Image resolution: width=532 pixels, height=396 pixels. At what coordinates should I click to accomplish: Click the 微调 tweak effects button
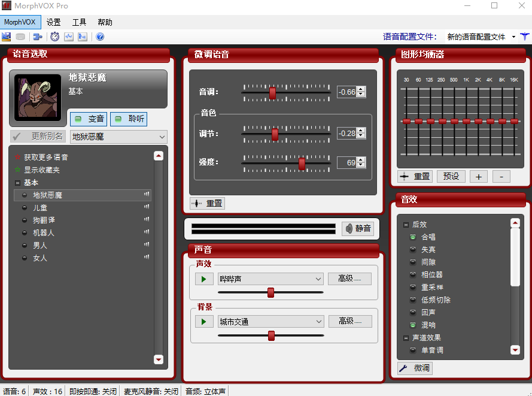(415, 368)
